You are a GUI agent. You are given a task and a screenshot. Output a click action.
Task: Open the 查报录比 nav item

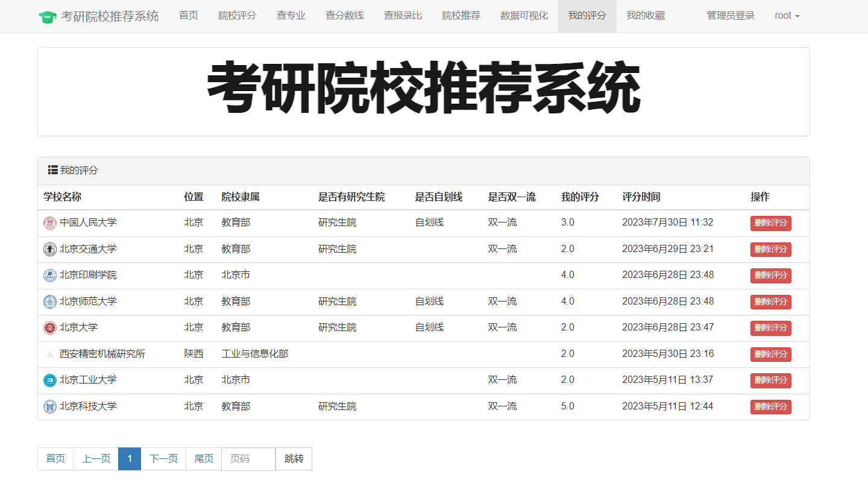[403, 16]
